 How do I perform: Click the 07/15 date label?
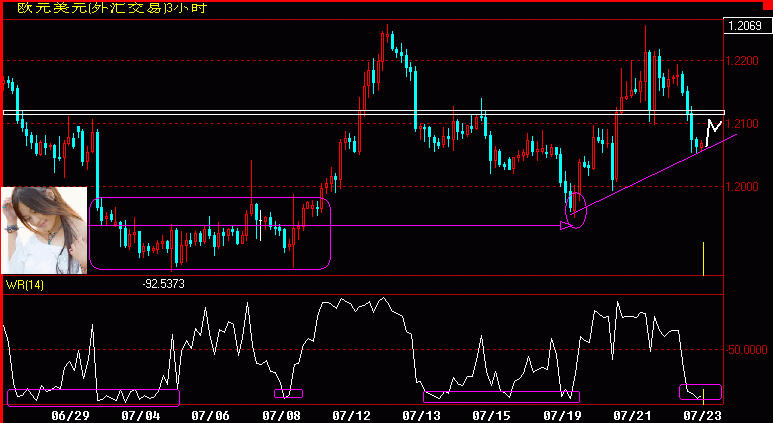pos(492,416)
